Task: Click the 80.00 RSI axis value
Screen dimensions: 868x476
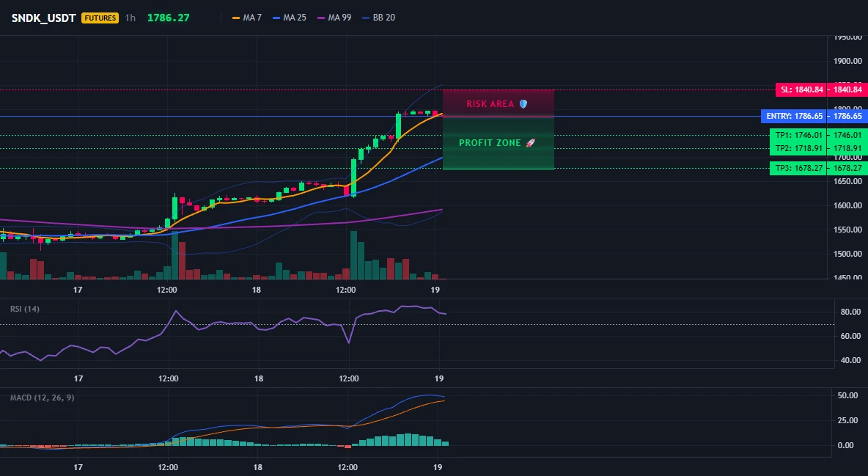Action: coord(850,312)
